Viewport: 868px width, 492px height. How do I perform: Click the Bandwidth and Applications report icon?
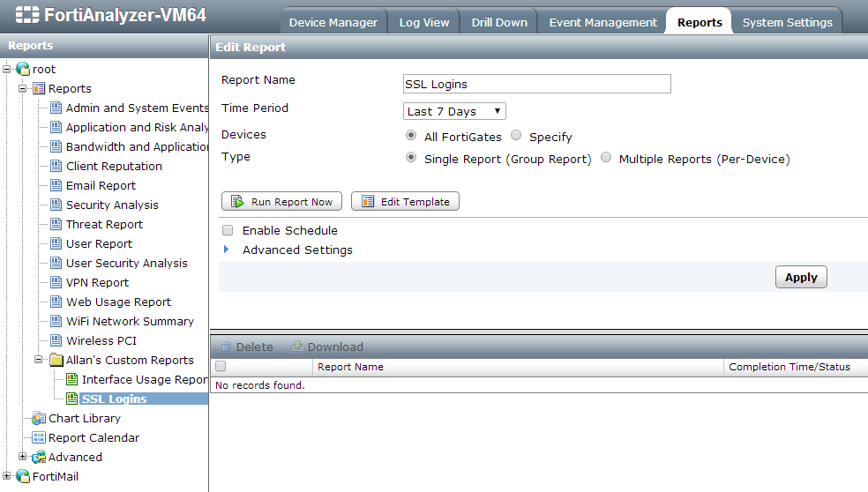click(x=56, y=146)
